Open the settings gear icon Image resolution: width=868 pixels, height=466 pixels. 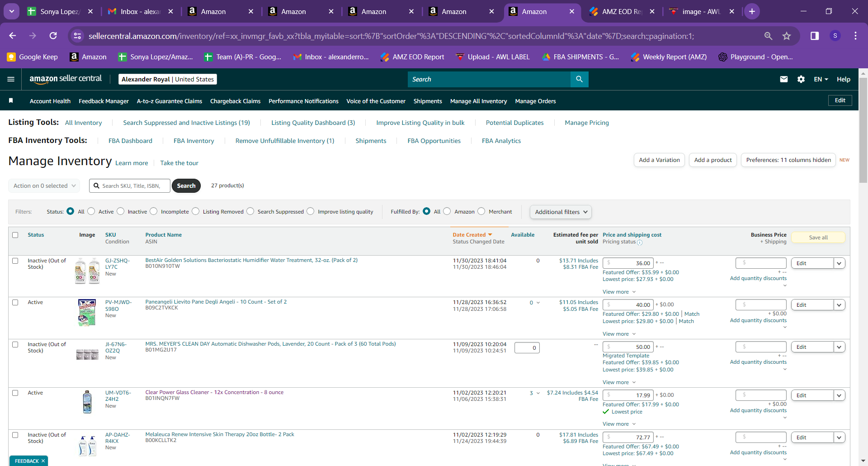click(801, 79)
